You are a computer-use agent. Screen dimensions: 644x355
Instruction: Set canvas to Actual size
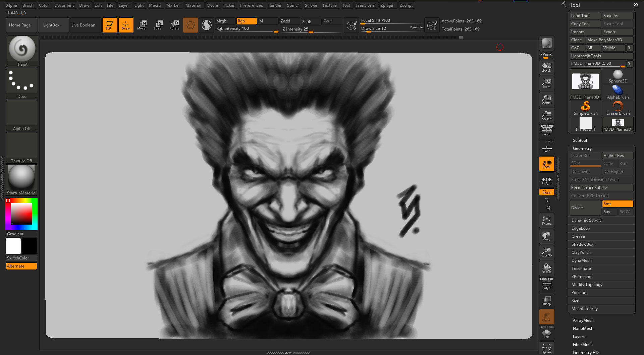point(546,100)
